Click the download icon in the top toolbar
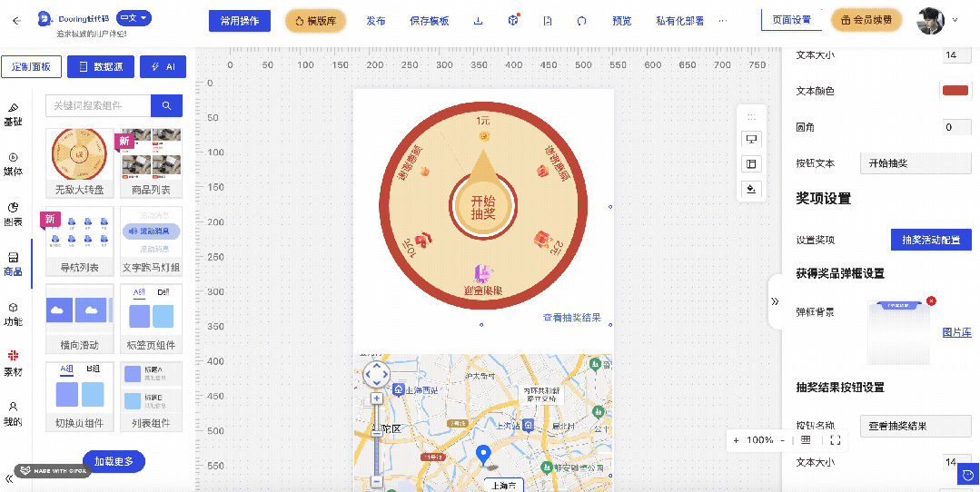 click(x=478, y=21)
